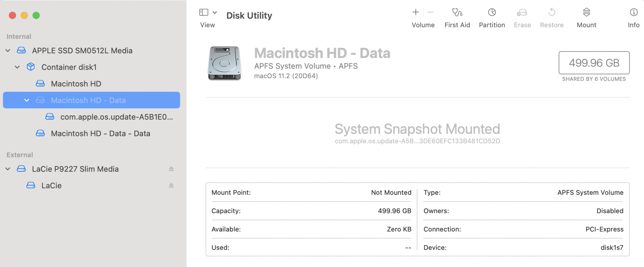The height and width of the screenshot is (267, 644).
Task: Select Macintosh HD - Data sidebar row
Action: [91, 100]
